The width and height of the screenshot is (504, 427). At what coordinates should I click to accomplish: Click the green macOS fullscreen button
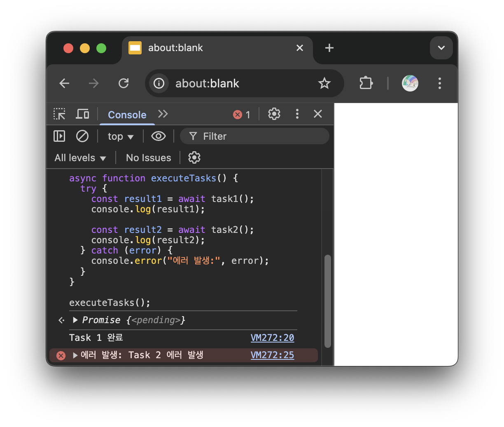coord(101,48)
